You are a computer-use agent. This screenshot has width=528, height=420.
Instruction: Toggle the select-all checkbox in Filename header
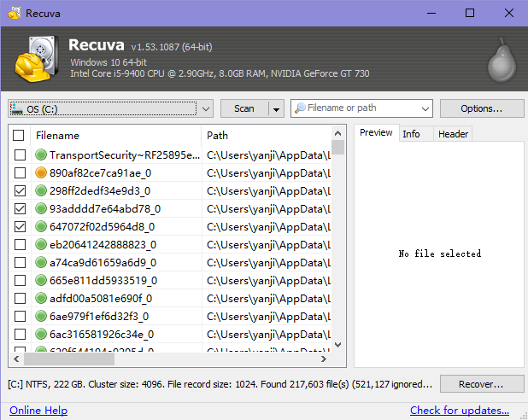[19, 135]
